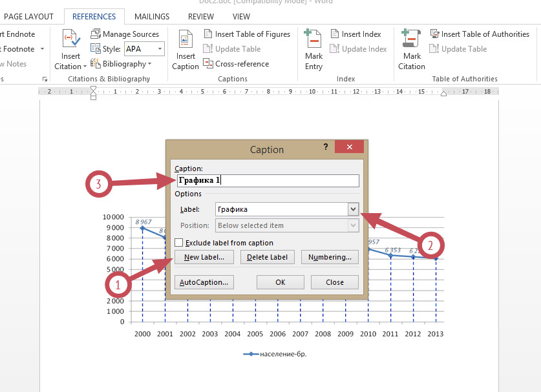Go to the Review tab
Viewport: 541px width, 392px height.
tap(201, 17)
